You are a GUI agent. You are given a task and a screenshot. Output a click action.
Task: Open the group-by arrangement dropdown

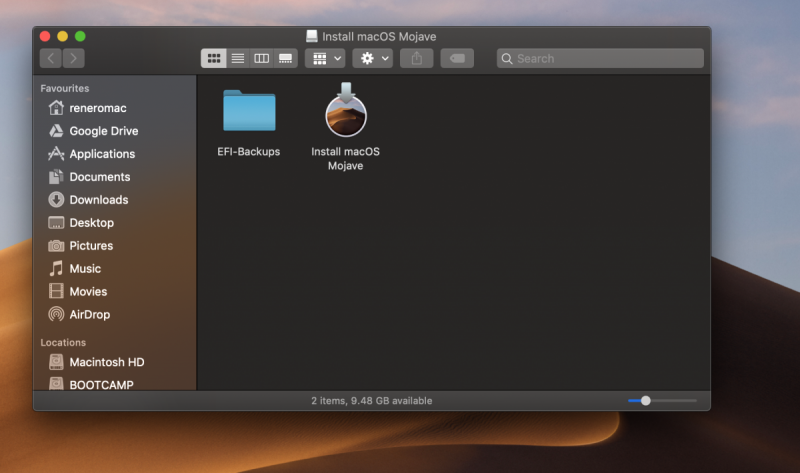(326, 58)
